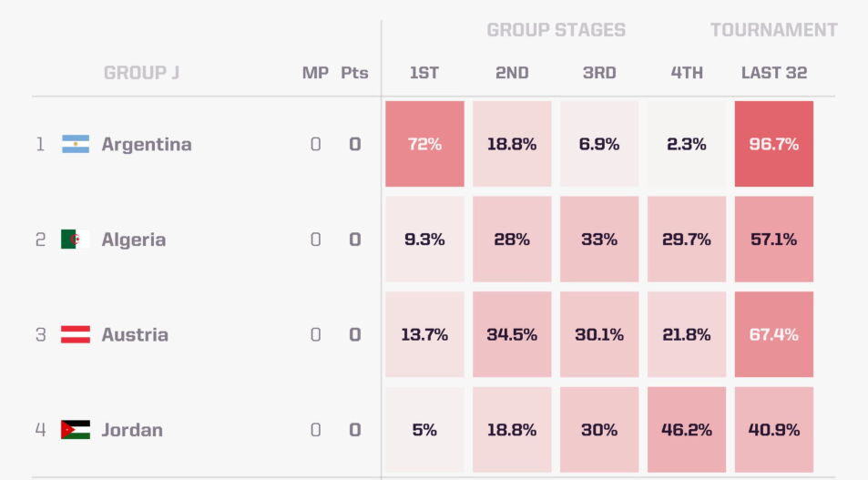Click Argentina's 72% first-place cell
This screenshot has width=868, height=480.
click(424, 144)
